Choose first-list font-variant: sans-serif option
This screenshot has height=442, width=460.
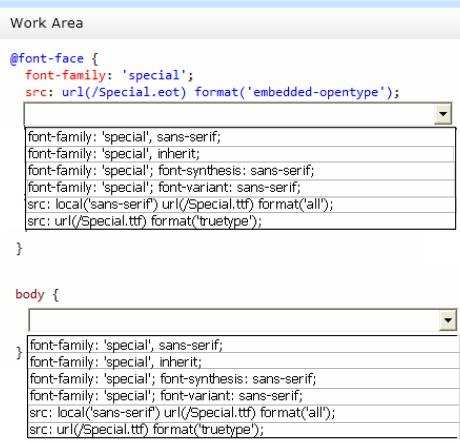click(x=240, y=188)
